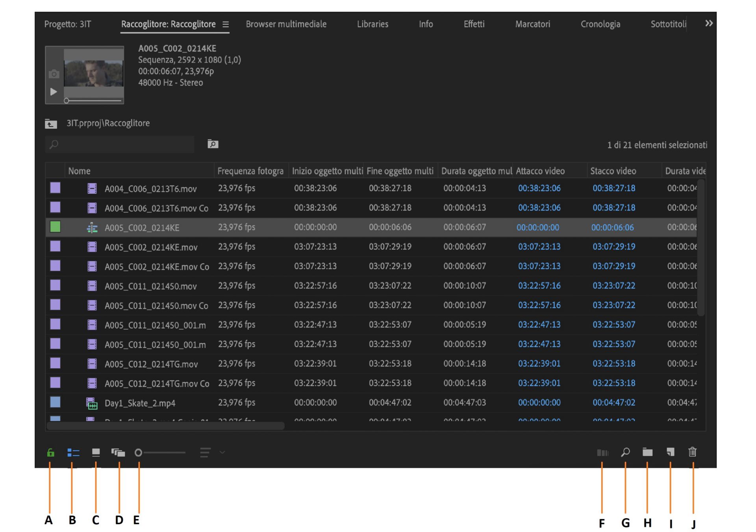The height and width of the screenshot is (532, 756).
Task: Click the zoom slider handle
Action: (138, 452)
